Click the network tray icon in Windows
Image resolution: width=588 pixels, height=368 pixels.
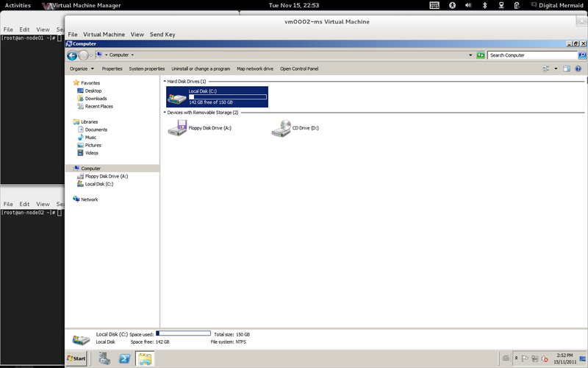coord(535,358)
